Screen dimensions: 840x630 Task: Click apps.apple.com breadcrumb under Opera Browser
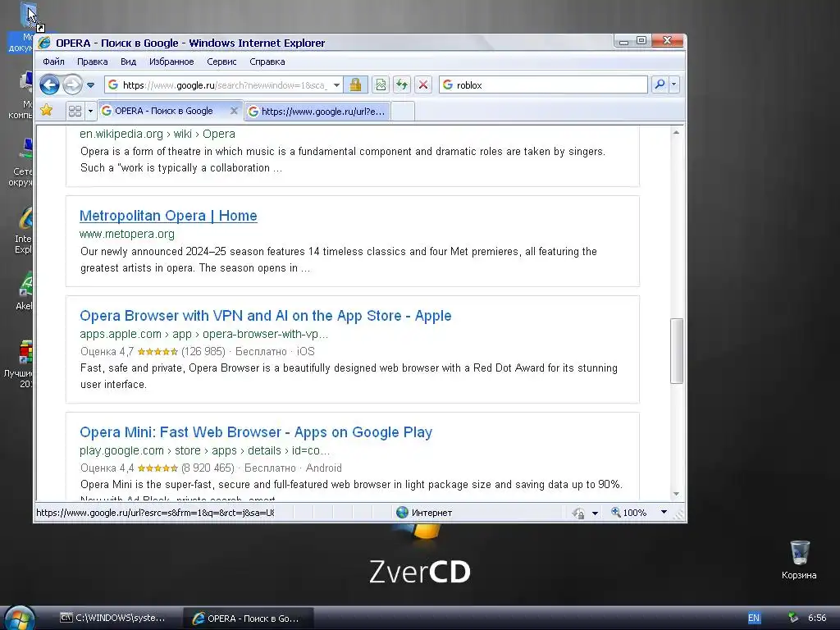[x=203, y=335]
